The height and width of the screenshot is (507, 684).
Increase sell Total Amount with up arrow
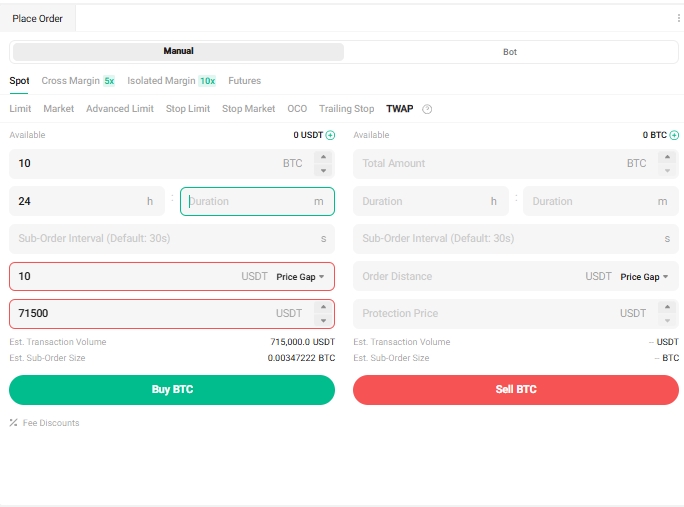(x=666, y=157)
